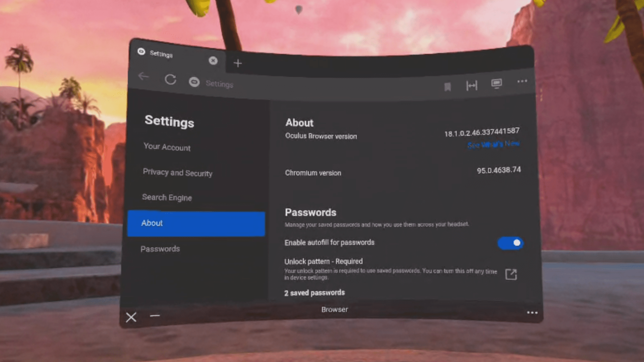Click the bookmark icon in toolbar
Image resolution: width=644 pixels, height=362 pixels.
pyautogui.click(x=448, y=85)
